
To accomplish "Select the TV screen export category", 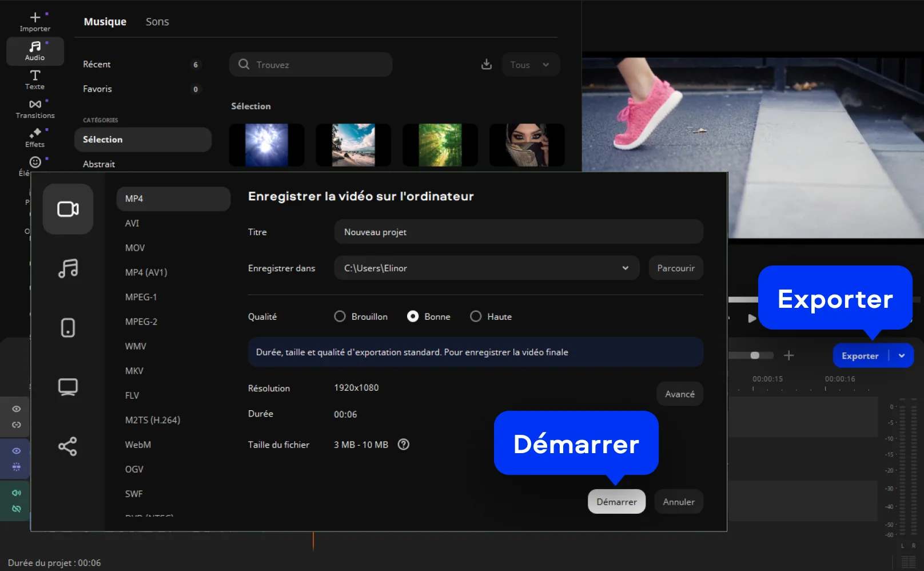I will coord(68,387).
